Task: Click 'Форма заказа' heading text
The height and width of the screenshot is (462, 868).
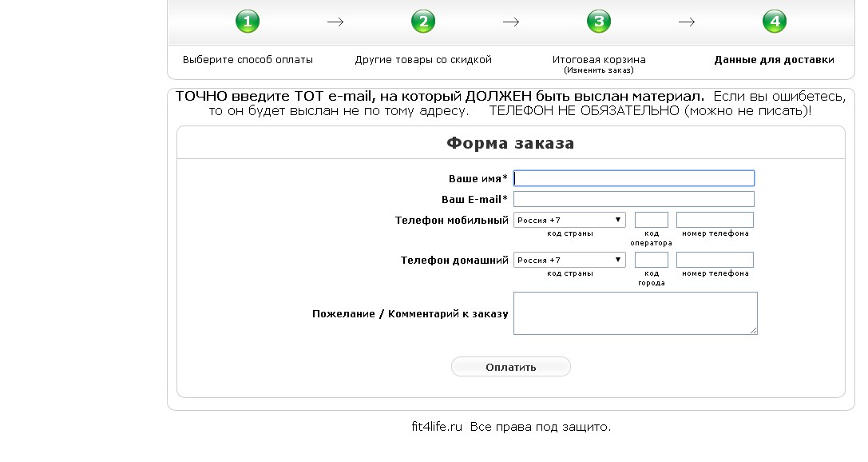Action: (x=510, y=143)
